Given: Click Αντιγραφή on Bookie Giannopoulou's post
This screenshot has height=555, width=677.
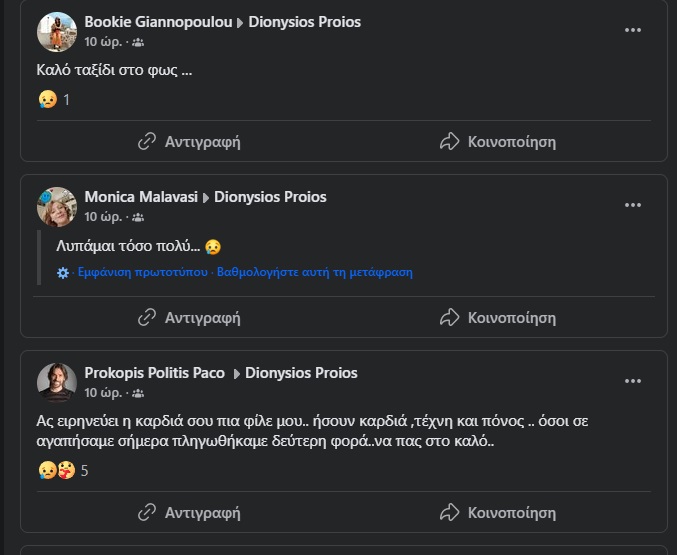Looking at the screenshot, I should pyautogui.click(x=189, y=141).
